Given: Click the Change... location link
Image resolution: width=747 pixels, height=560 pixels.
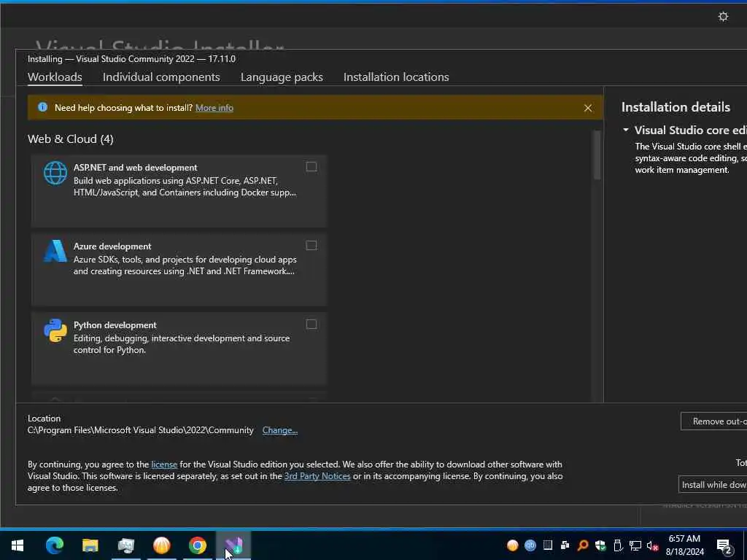Looking at the screenshot, I should click(x=279, y=430).
